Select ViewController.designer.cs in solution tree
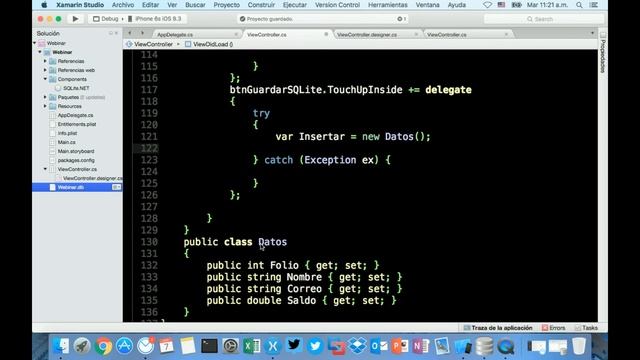 pos(92,178)
